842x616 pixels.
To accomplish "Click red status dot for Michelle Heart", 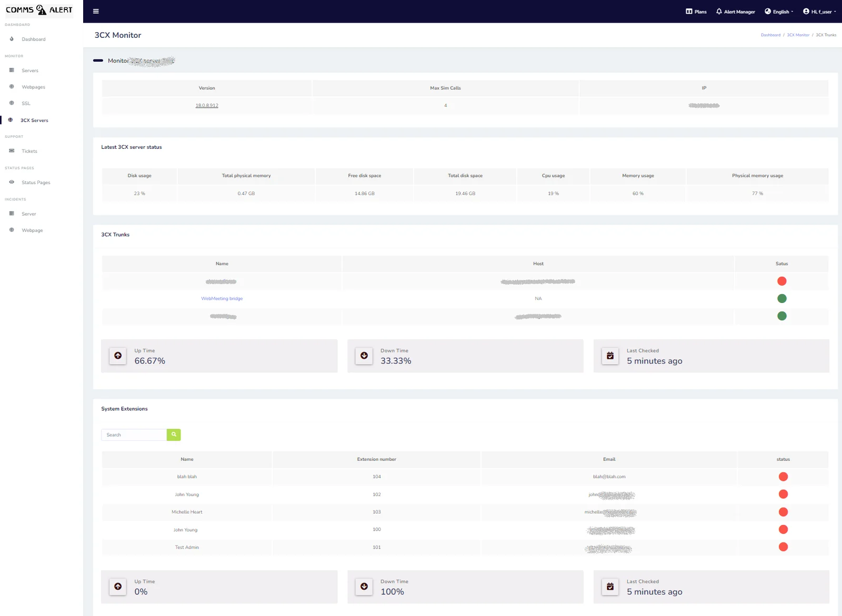I will (x=783, y=512).
